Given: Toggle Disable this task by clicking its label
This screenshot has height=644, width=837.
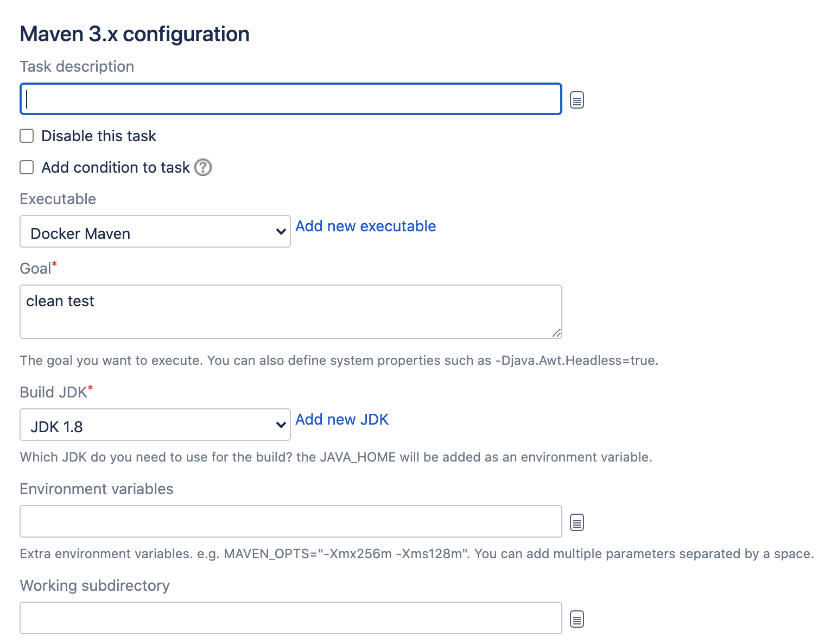Looking at the screenshot, I should click(98, 136).
